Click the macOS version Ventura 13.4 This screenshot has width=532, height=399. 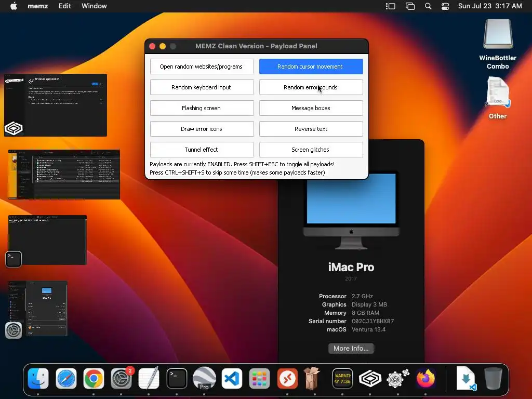tap(368, 329)
